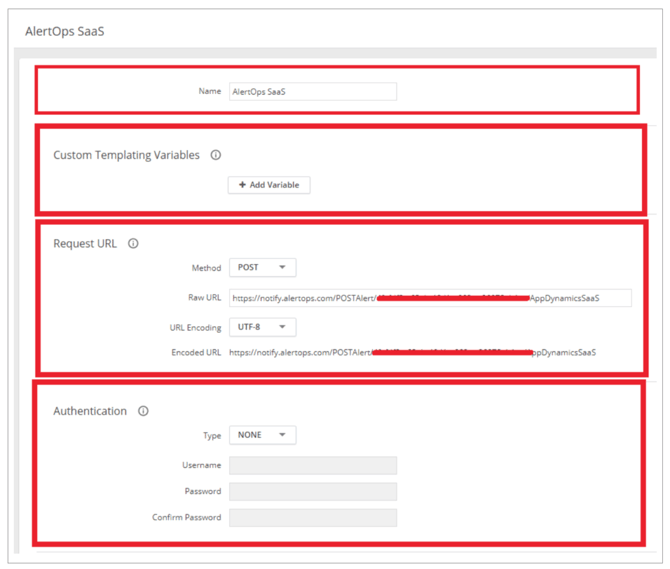
Task: Open the Method dropdown showing POST
Action: point(262,267)
